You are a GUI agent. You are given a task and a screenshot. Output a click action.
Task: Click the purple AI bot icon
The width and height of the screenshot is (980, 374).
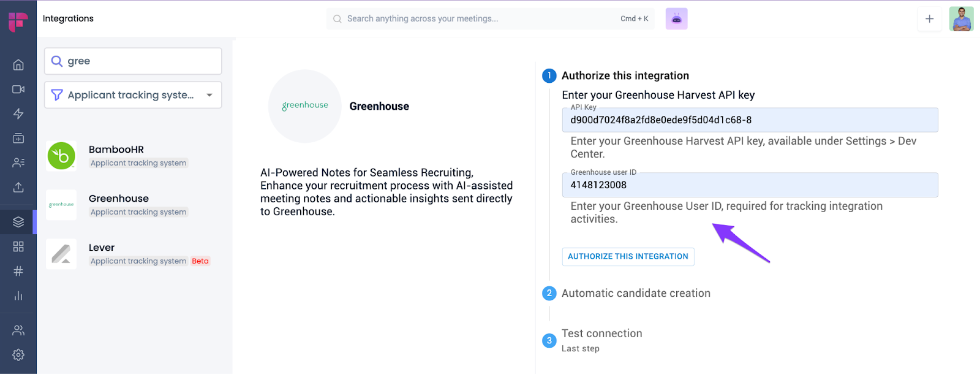click(676, 19)
